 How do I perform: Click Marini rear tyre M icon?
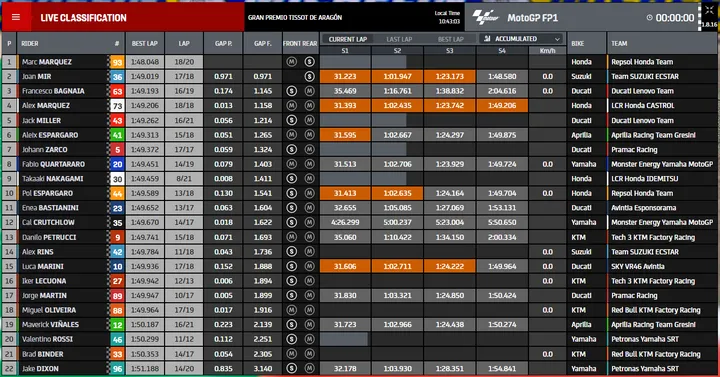click(309, 266)
